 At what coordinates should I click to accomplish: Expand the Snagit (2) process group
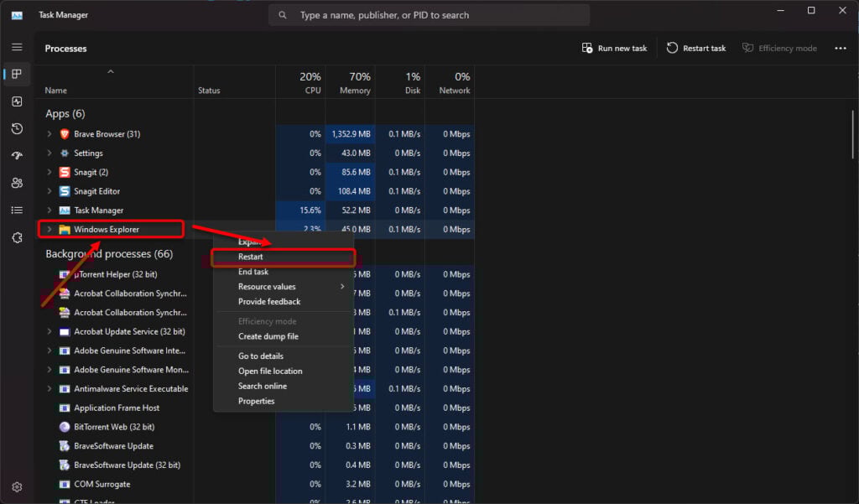click(x=49, y=172)
